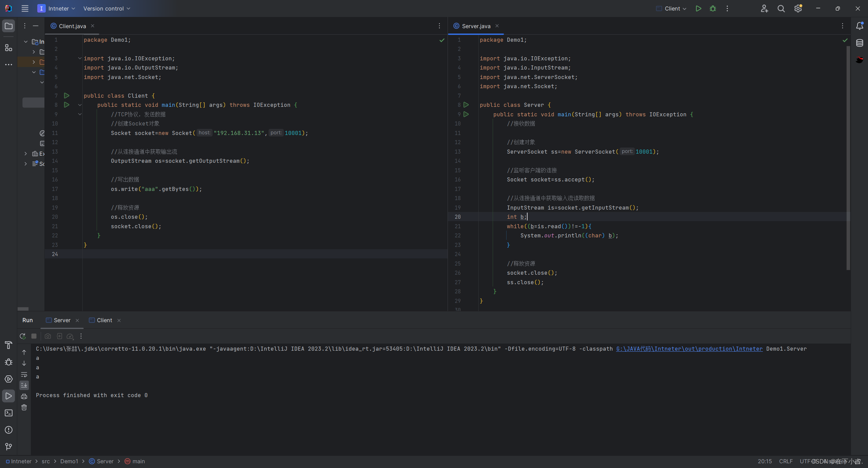Fold the imports block in Client.java
Screen dimensions: 868x468
tap(80, 58)
